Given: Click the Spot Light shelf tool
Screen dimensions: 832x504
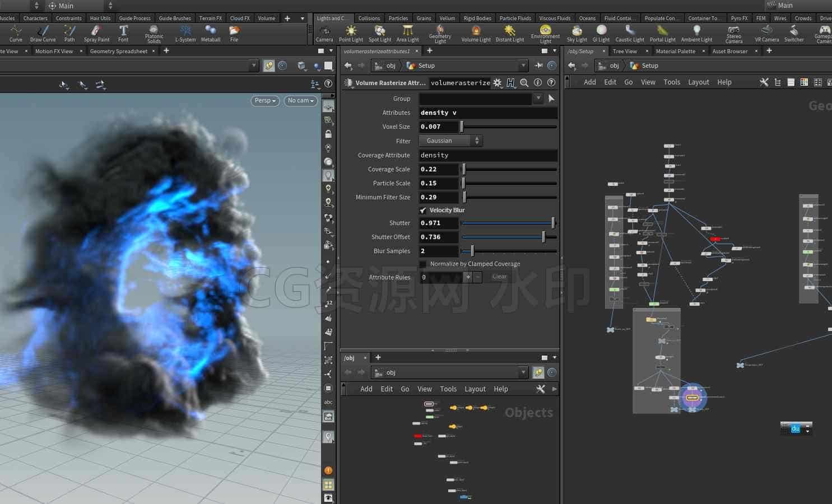Looking at the screenshot, I should [x=380, y=33].
